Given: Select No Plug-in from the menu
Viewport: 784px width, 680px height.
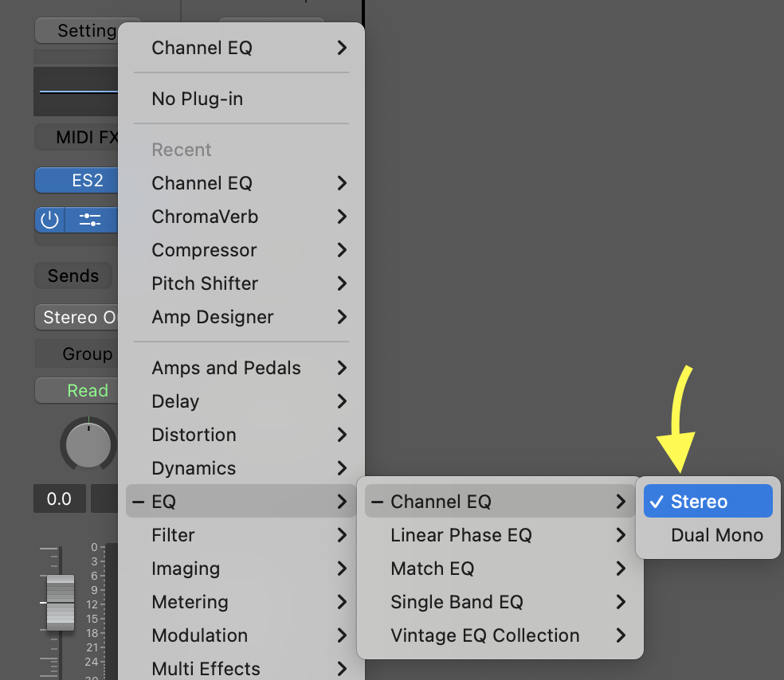Looking at the screenshot, I should click(197, 99).
